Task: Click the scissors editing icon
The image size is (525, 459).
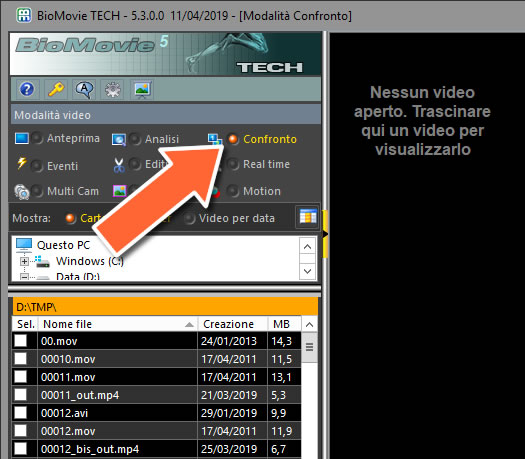Action: click(x=119, y=165)
